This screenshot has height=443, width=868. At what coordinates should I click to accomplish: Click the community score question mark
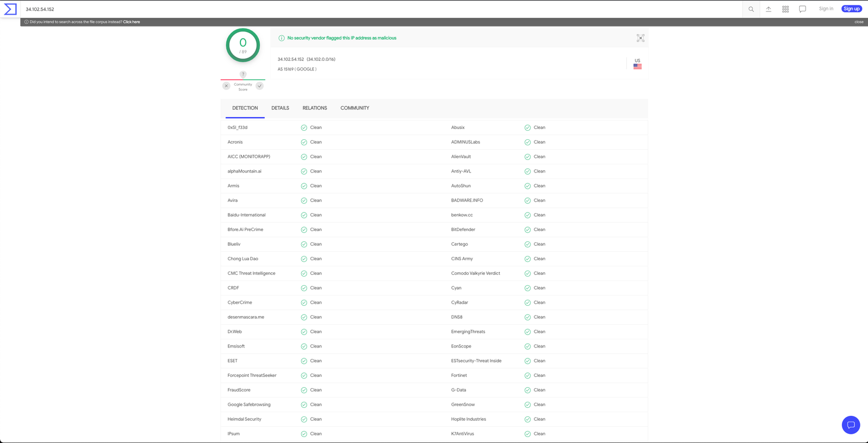click(x=243, y=74)
